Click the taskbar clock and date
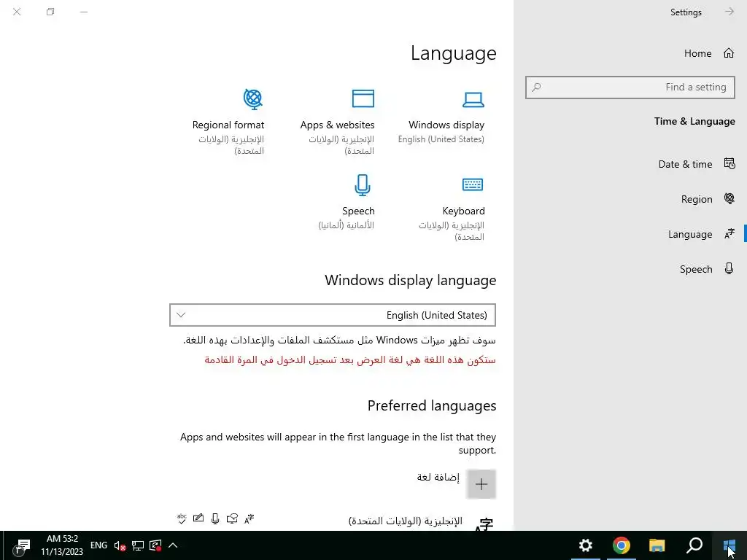The height and width of the screenshot is (560, 747). tap(62, 545)
